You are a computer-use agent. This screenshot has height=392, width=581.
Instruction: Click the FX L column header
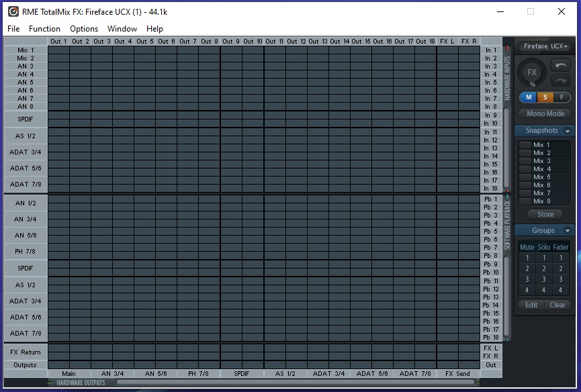click(x=447, y=42)
